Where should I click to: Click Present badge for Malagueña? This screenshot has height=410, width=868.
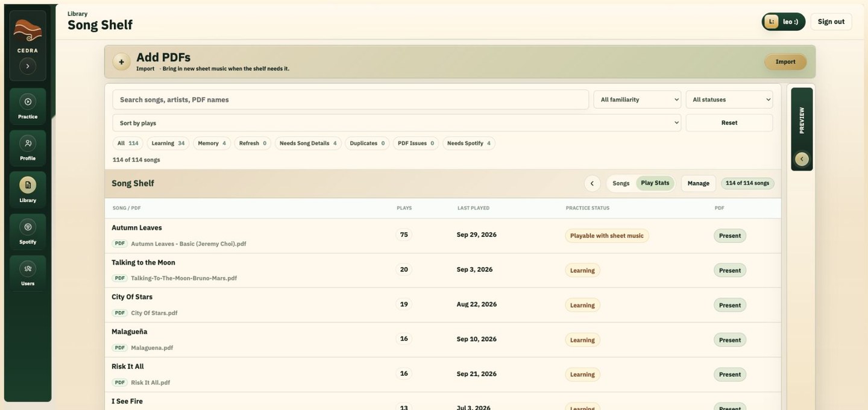(x=730, y=340)
